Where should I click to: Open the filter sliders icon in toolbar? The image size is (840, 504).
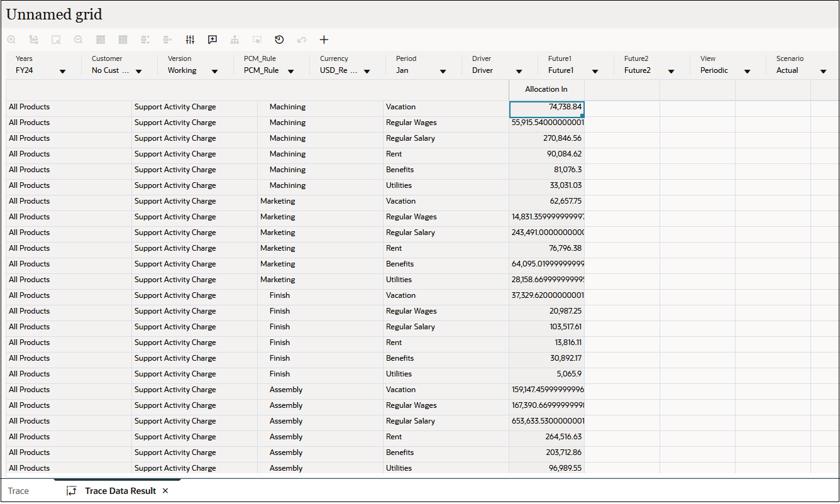(190, 40)
